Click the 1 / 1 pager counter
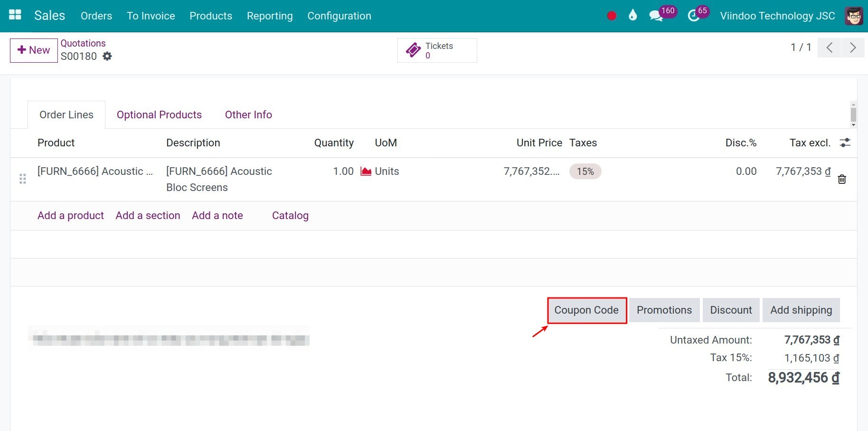 (801, 48)
